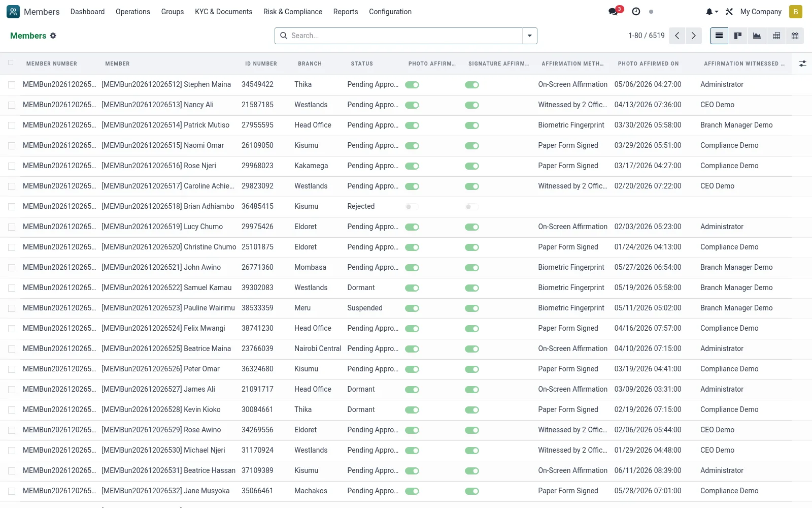Open the Operations menu
The height and width of the screenshot is (508, 812).
point(133,12)
